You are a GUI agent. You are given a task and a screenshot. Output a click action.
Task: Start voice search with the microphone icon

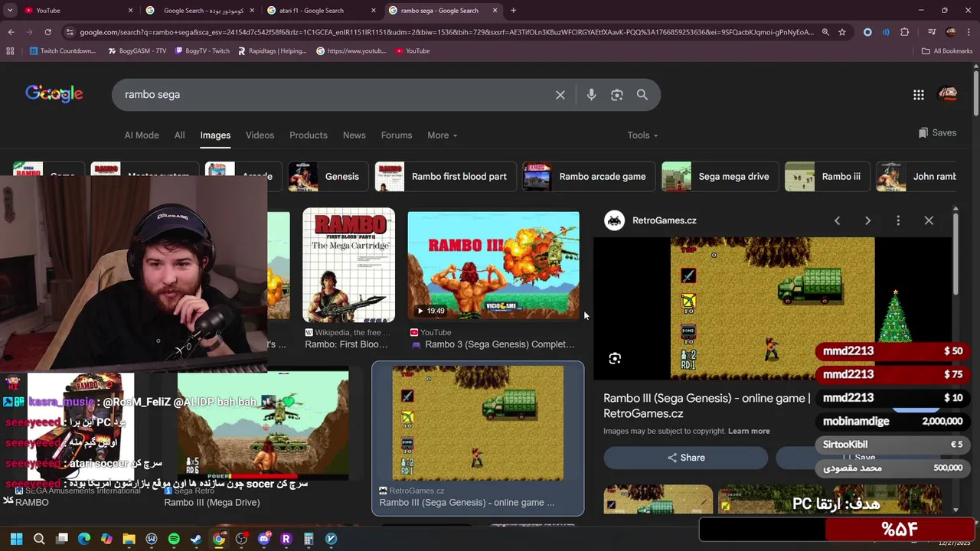pyautogui.click(x=591, y=95)
